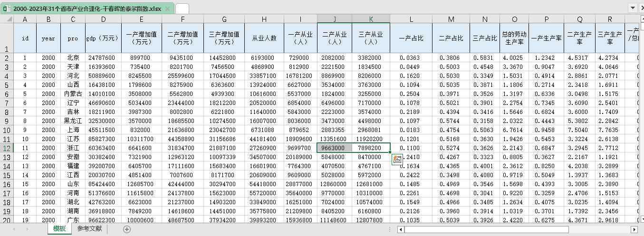Close the xlsx document tab
Viewport: 644px width, 236px height.
coord(168,9)
